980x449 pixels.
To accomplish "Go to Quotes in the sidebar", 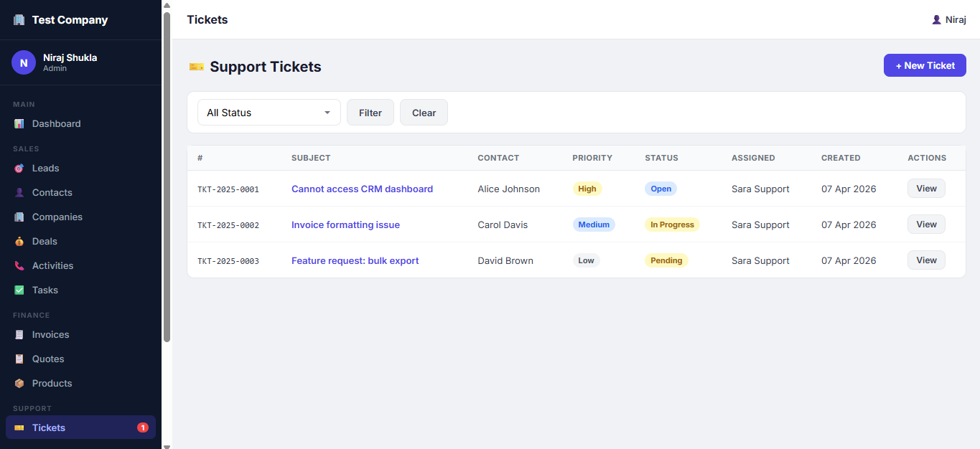I will point(48,359).
